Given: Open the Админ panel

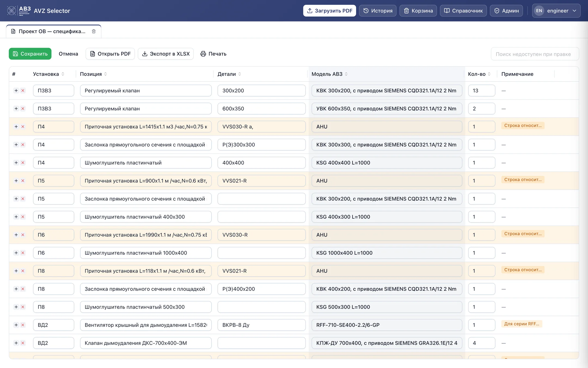Looking at the screenshot, I should click(x=506, y=11).
